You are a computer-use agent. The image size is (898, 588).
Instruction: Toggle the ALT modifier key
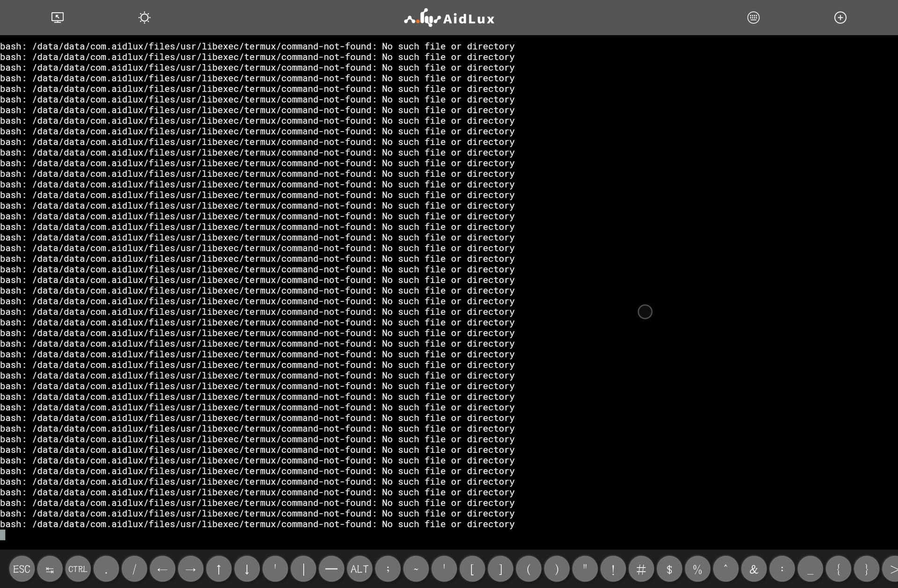point(359,569)
